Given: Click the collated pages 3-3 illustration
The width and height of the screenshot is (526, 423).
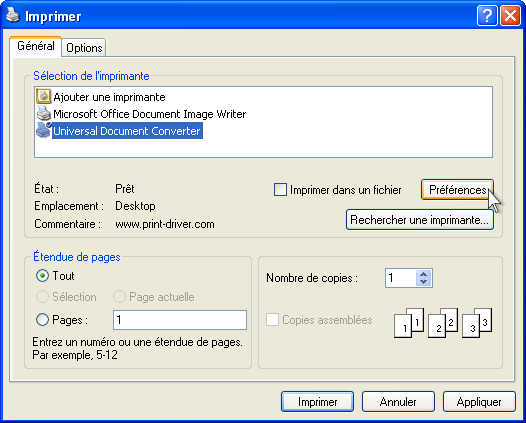Looking at the screenshot, I should (477, 323).
